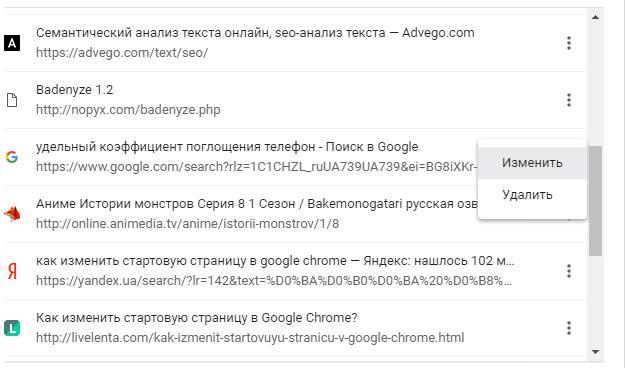Screen dimensions: 625x368
Task: Select the Badenyze 1.2 title
Action: pos(75,90)
